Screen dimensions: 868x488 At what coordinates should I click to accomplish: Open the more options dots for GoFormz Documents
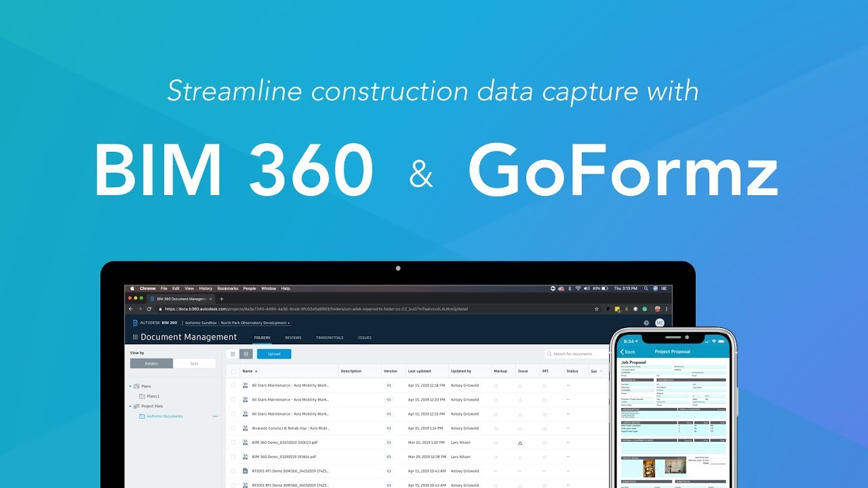click(x=215, y=416)
